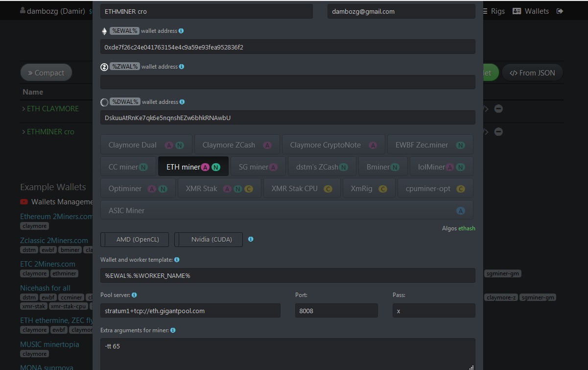Collapse list with the Compact button
Image resolution: width=588 pixels, height=370 pixels.
coord(46,73)
